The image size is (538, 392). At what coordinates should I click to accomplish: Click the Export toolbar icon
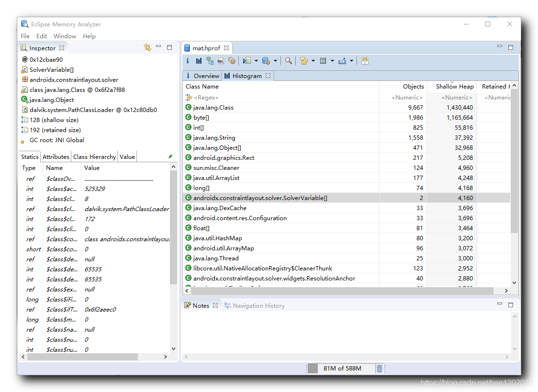[x=342, y=61]
